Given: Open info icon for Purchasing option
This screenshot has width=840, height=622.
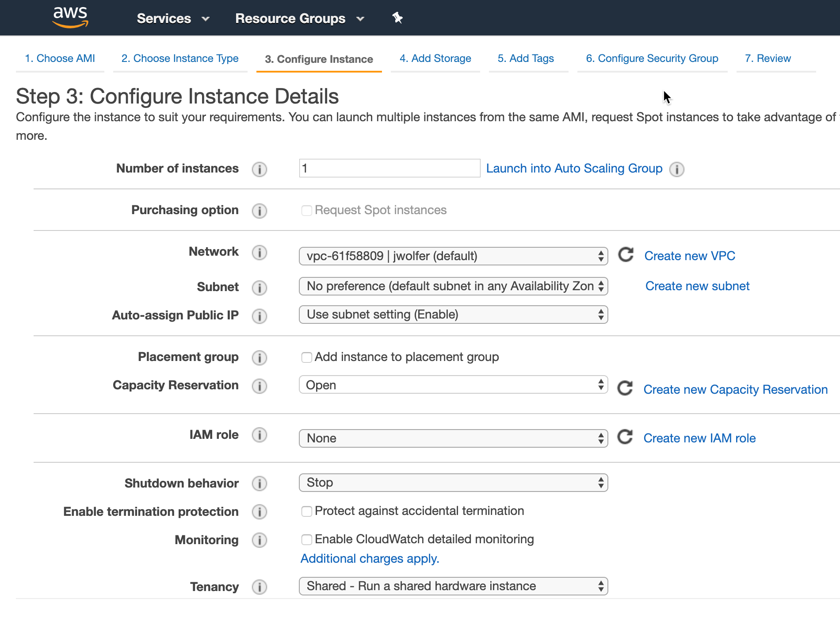Looking at the screenshot, I should [260, 211].
